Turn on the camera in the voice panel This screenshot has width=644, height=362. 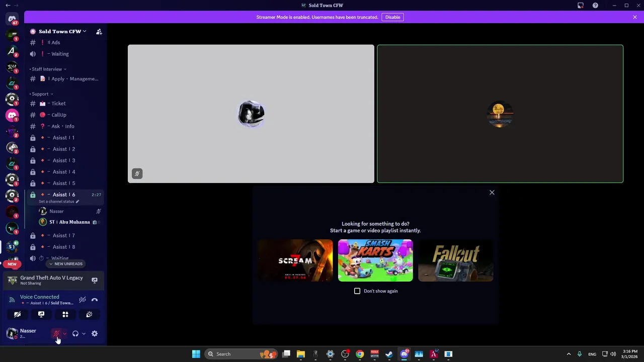point(17,314)
